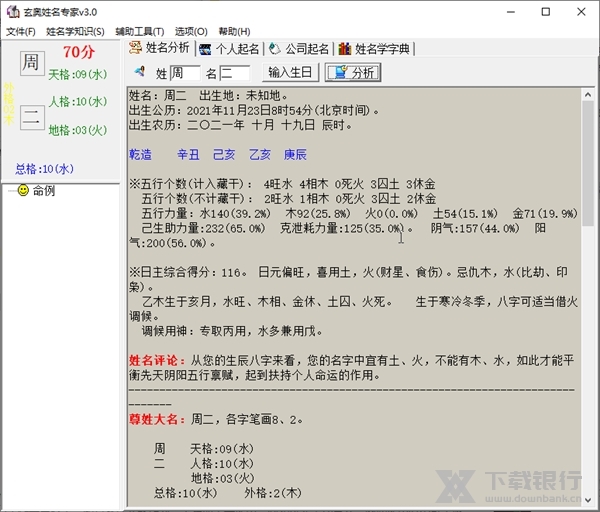Screen dimensions: 600x512
Task: Click the 乙亥 day pillar text
Action: pyautogui.click(x=260, y=155)
